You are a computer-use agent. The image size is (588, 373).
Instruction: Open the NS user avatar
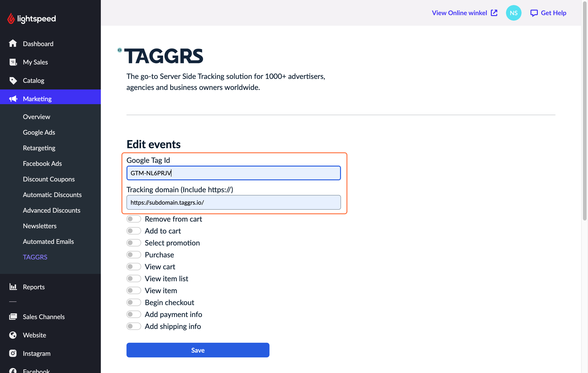pyautogui.click(x=514, y=13)
